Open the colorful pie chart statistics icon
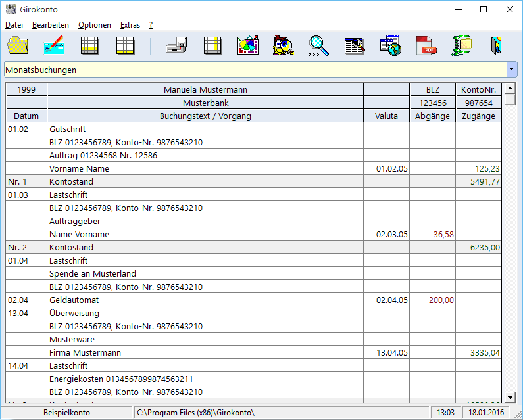This screenshot has height=420, width=523. tap(248, 45)
